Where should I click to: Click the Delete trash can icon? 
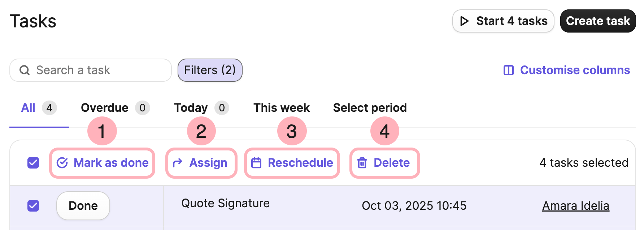click(x=361, y=163)
